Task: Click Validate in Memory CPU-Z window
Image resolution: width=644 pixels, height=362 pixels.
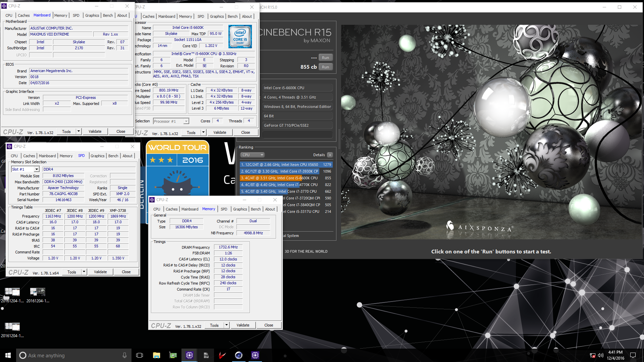Action: tap(243, 325)
